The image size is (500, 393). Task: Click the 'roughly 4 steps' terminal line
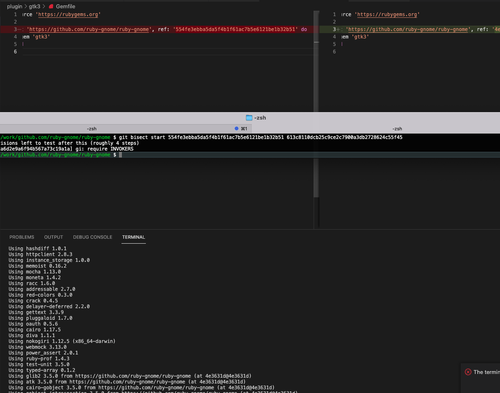(x=70, y=143)
